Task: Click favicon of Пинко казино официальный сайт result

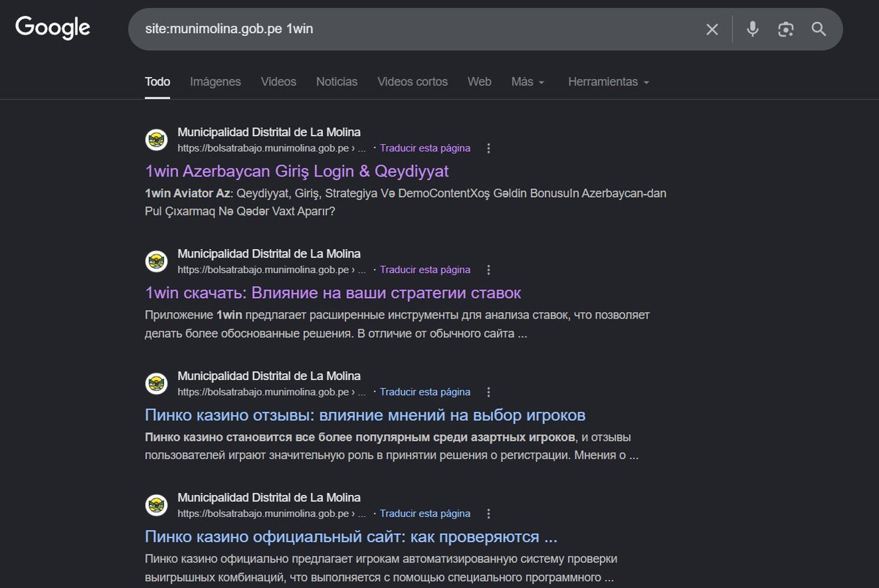Action: coord(156,505)
